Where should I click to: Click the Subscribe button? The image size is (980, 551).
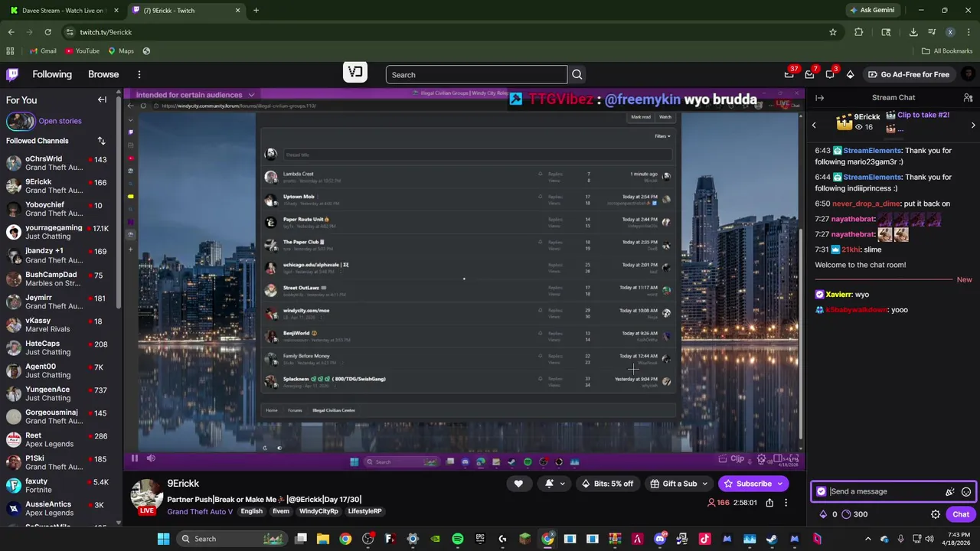click(x=753, y=484)
